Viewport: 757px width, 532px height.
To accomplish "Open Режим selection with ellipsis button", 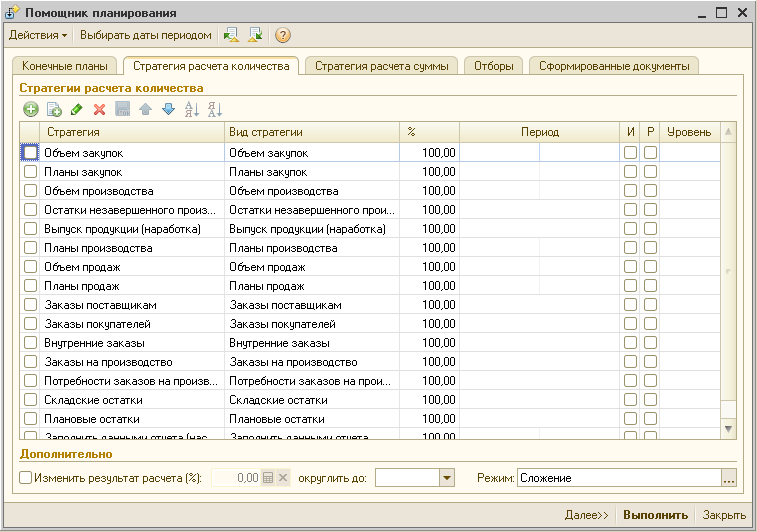I will [x=729, y=478].
